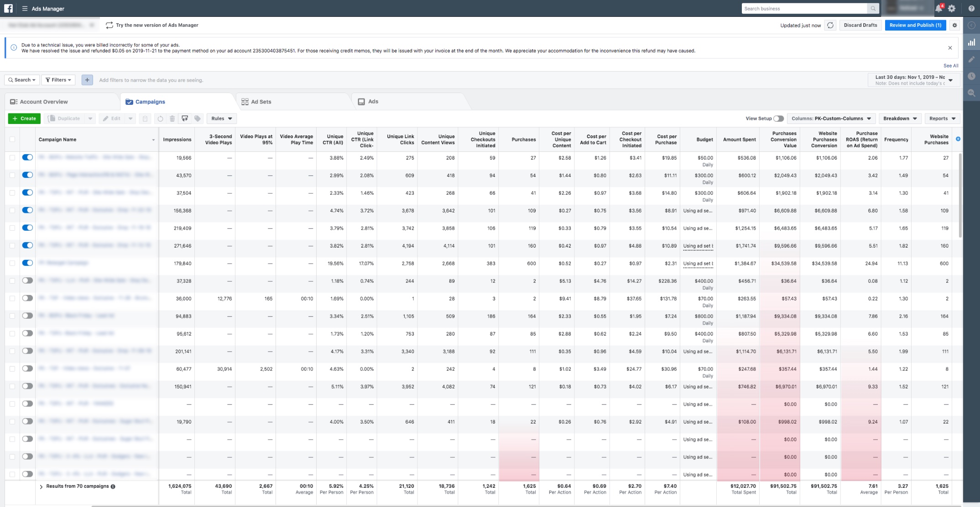Click Discard Drafts
Screen dimensions: 980x507
pos(860,25)
